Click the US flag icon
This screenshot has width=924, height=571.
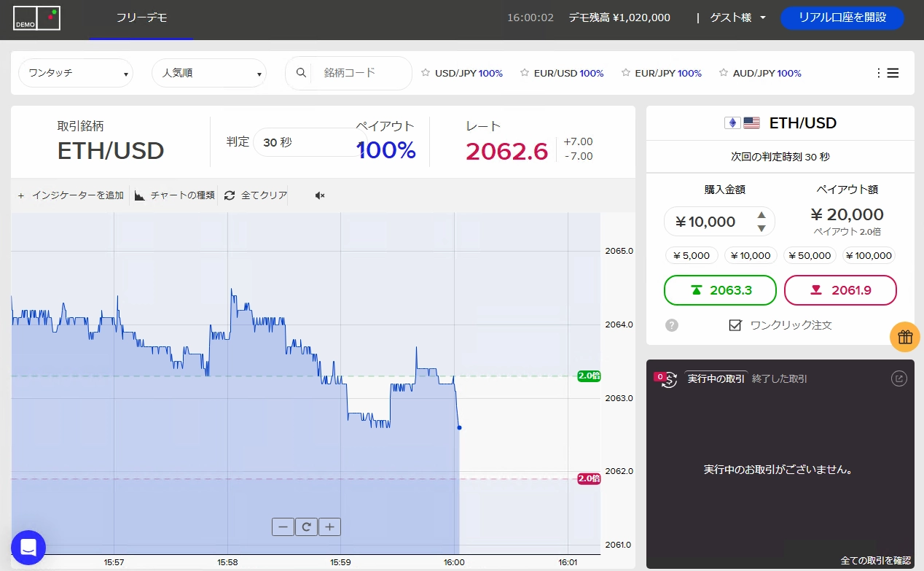[751, 123]
